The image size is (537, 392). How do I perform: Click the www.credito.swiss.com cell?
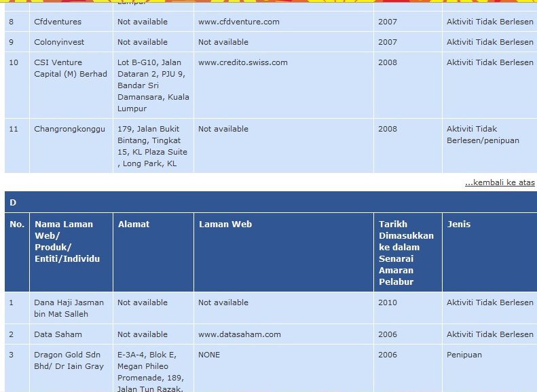284,85
